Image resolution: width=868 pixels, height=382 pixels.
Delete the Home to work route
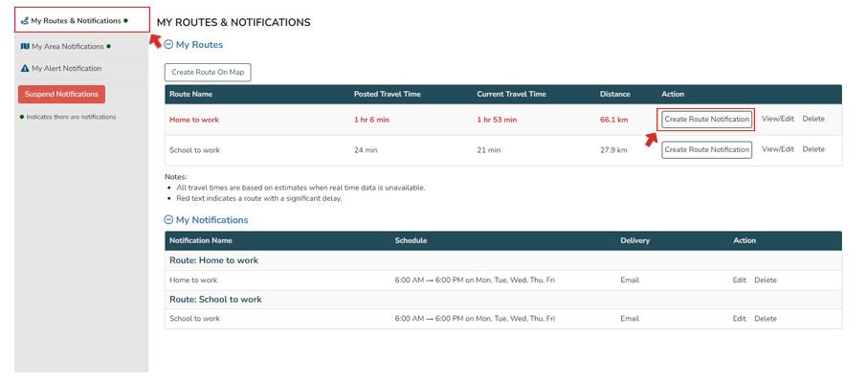pyautogui.click(x=813, y=119)
